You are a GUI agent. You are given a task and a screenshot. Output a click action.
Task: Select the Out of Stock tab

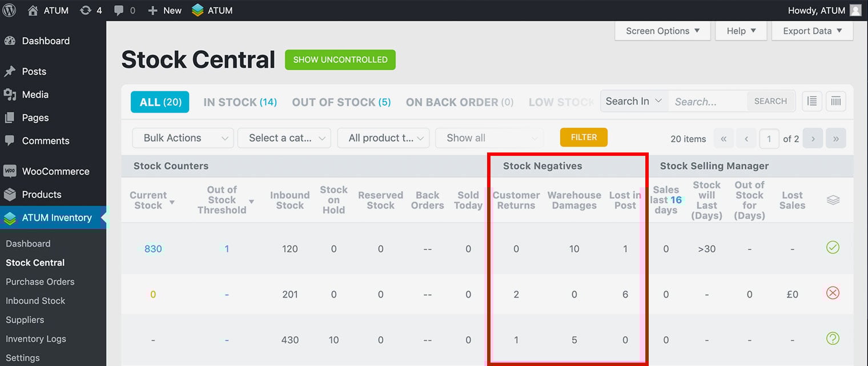coord(341,102)
